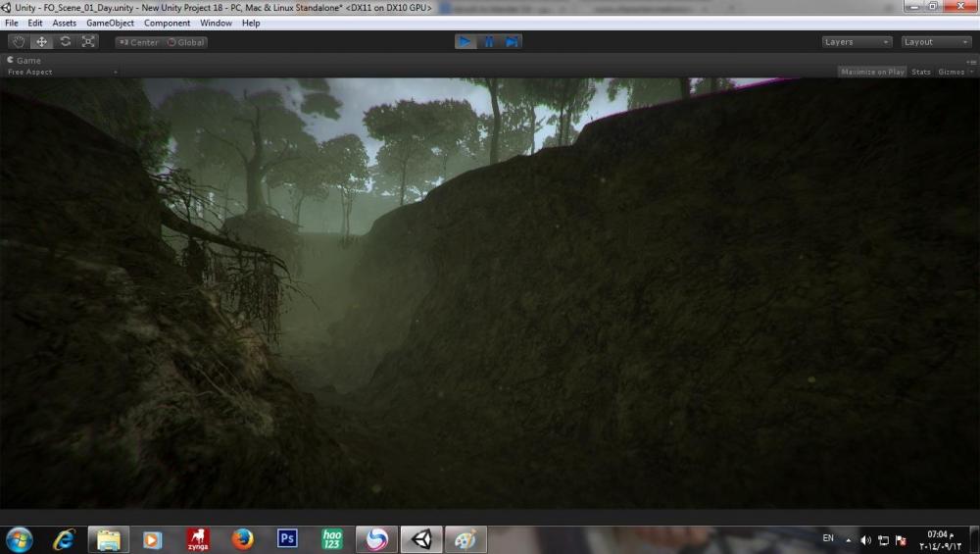Select the Scale tool
The height and width of the screenshot is (554, 980).
pyautogui.click(x=88, y=42)
